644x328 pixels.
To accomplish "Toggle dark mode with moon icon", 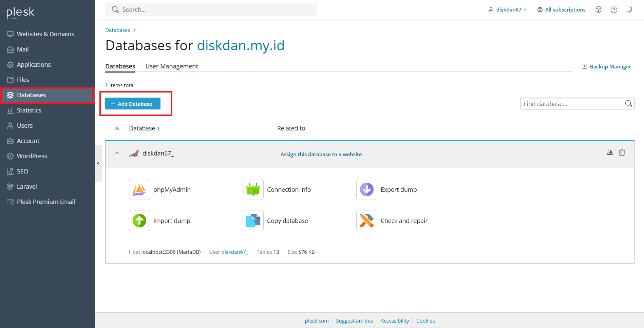I will click(629, 10).
